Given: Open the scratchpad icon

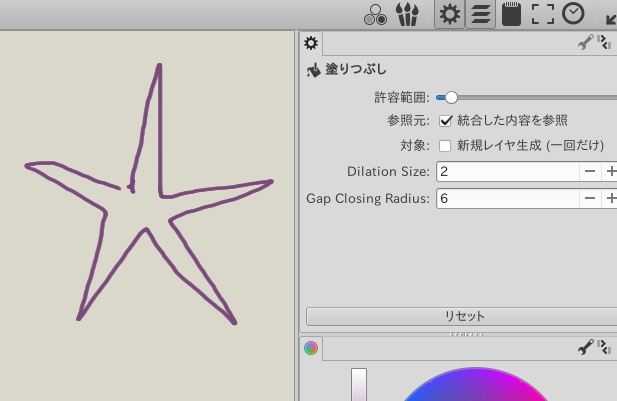Looking at the screenshot, I should [x=512, y=15].
